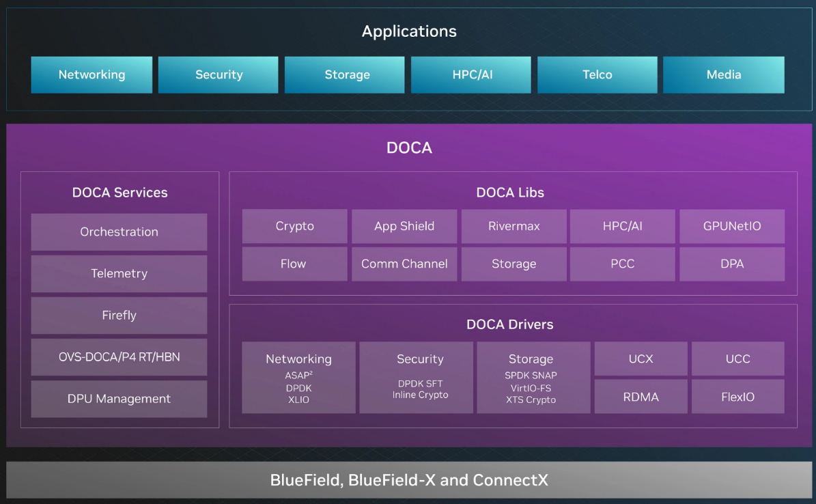Click the BlueField, BlueField-X and ConnectX bar
Viewport: 816px width, 504px height.
tap(409, 480)
